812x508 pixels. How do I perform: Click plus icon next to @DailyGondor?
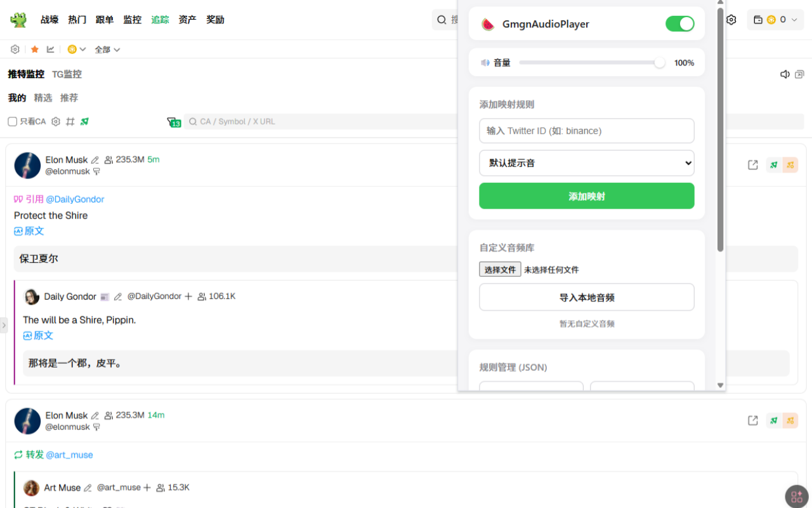pyautogui.click(x=188, y=297)
